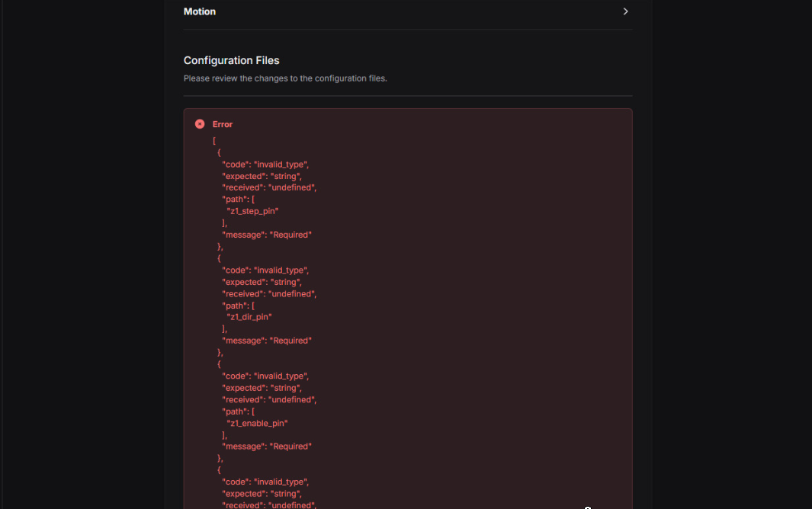Image resolution: width=812 pixels, height=509 pixels.
Task: Open the Motion section header label
Action: [200, 11]
